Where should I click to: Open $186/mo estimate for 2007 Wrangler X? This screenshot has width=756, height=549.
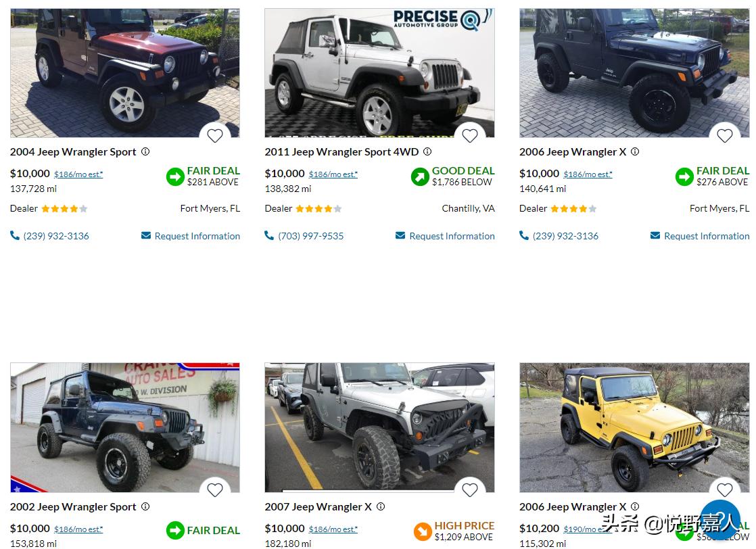(333, 529)
